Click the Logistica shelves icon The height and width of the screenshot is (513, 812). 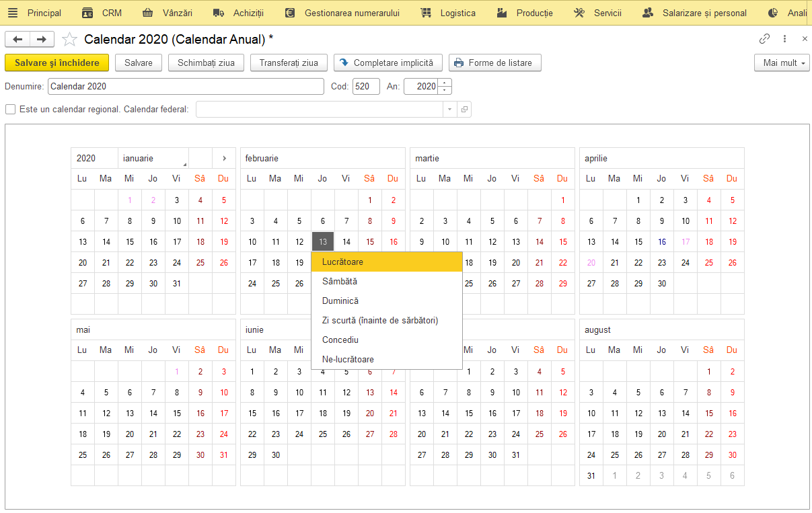(x=426, y=13)
